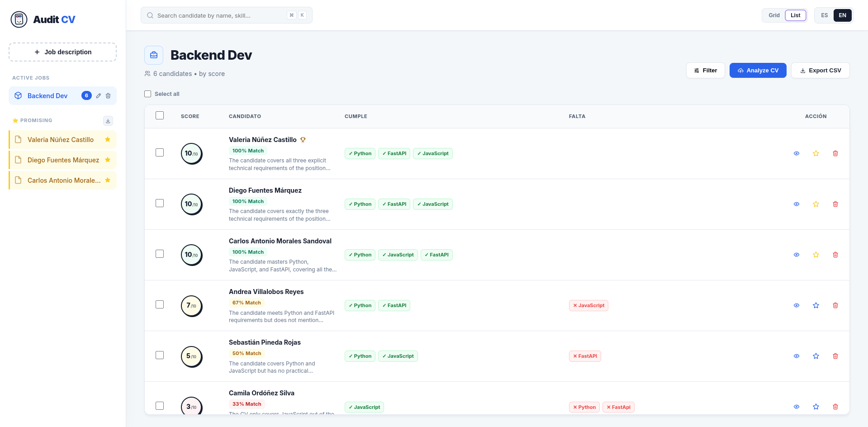Remove Camila Ordóñez Silva via trash icon
This screenshot has width=868, height=427.
point(835,407)
